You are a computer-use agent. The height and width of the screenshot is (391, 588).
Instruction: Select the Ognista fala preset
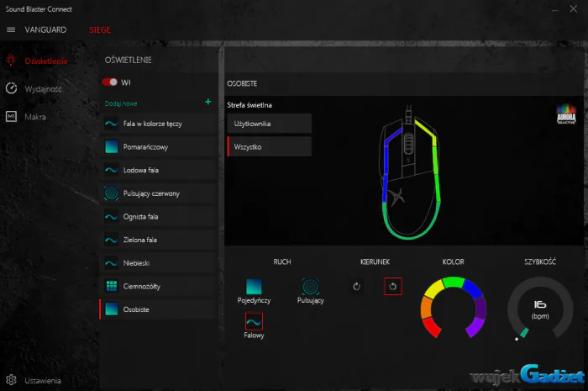click(x=159, y=216)
